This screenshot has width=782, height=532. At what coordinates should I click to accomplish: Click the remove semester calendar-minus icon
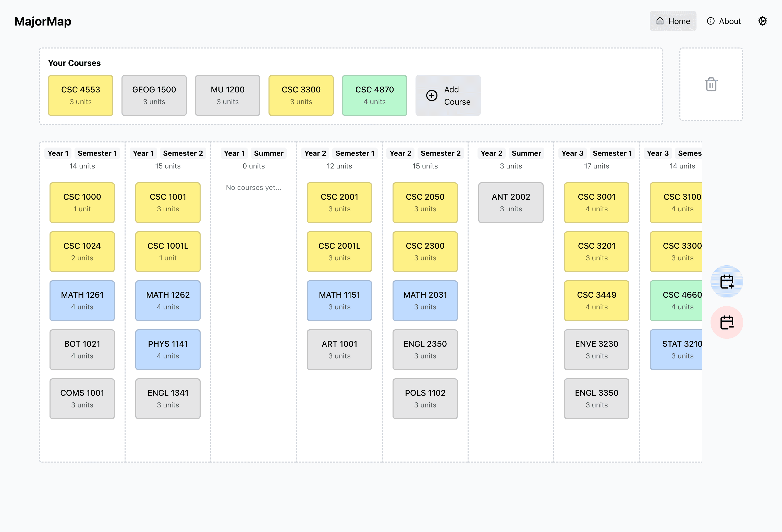pyautogui.click(x=726, y=322)
